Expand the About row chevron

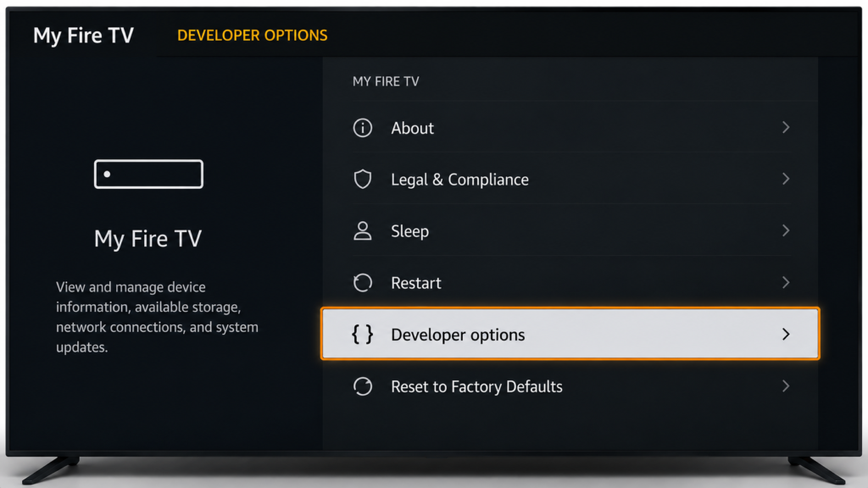786,128
